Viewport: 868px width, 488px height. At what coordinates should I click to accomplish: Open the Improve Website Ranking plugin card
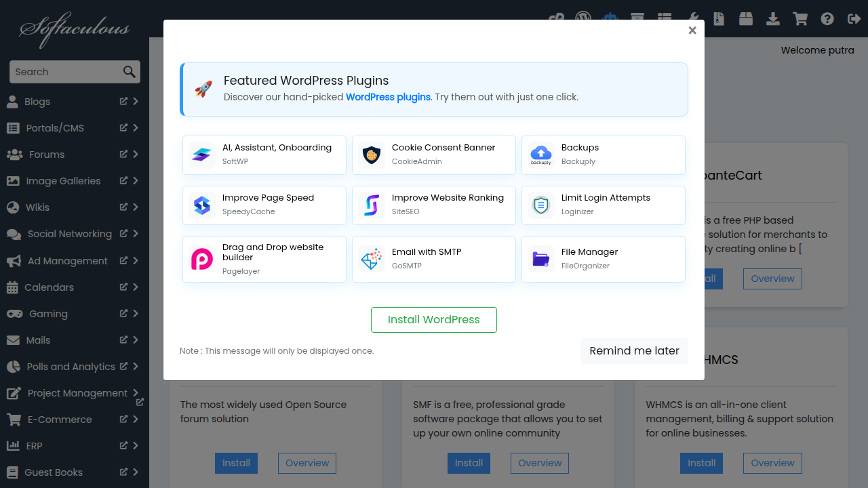coord(434,205)
